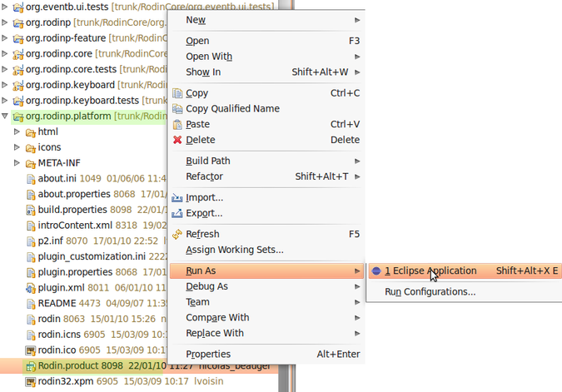The image size is (562, 392).
Task: Click the org.rodinp-feature project icon
Action: click(x=18, y=38)
